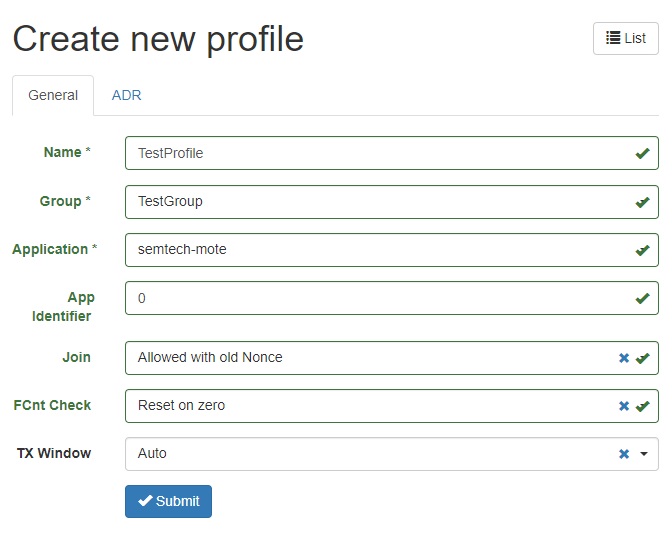Switch to the ADR tab
This screenshot has width=669, height=539.
(x=126, y=95)
